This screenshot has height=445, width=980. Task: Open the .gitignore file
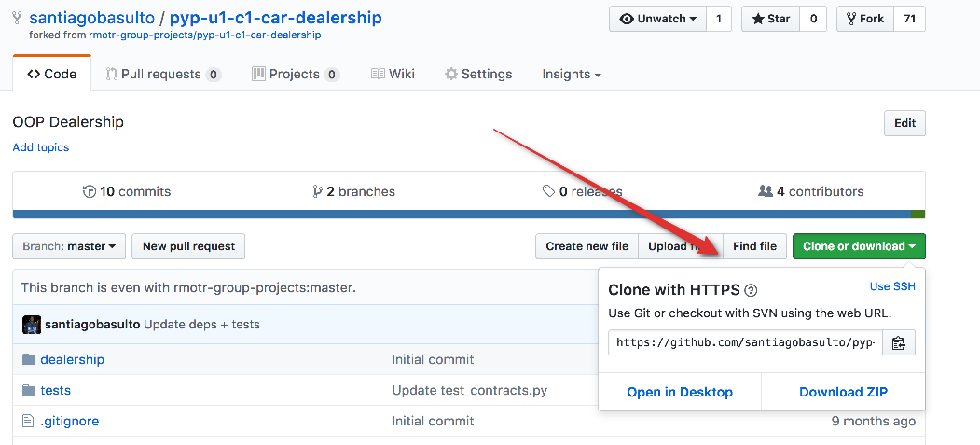pyautogui.click(x=69, y=422)
